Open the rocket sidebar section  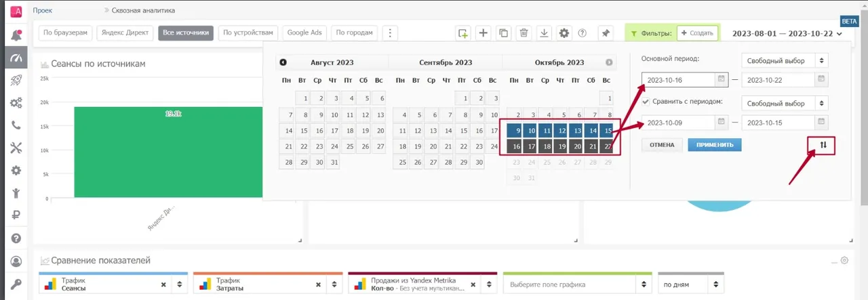pyautogui.click(x=16, y=81)
